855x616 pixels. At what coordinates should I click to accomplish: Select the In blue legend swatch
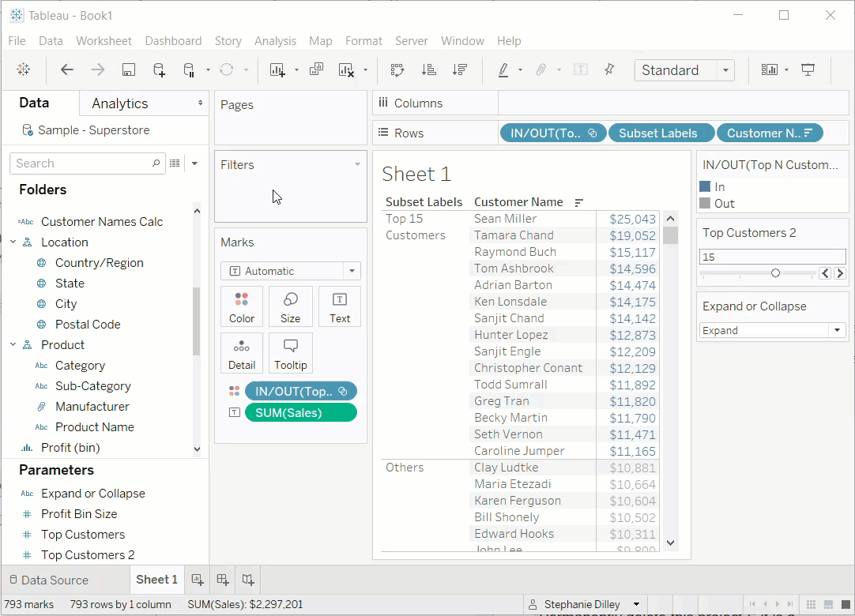tap(705, 186)
